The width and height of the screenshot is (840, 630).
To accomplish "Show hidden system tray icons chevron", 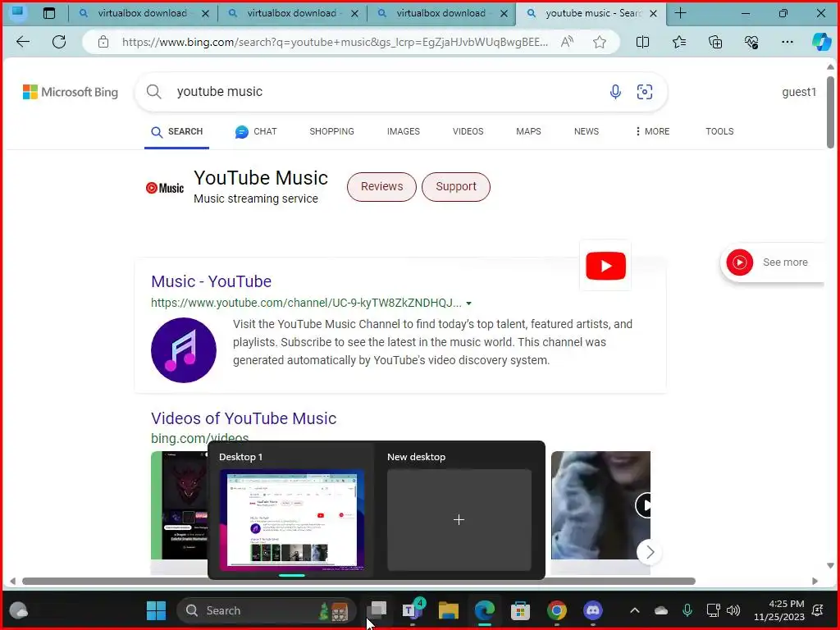I will click(x=634, y=610).
